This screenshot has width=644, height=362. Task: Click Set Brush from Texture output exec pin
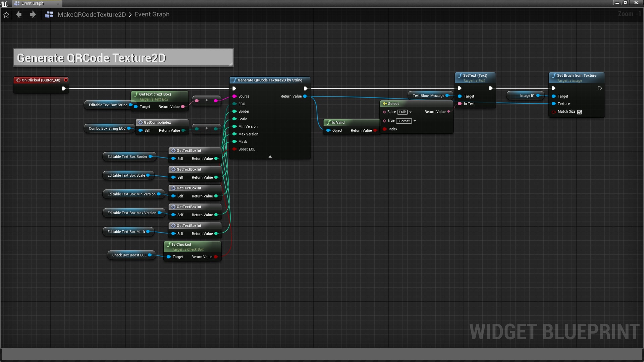tap(600, 88)
